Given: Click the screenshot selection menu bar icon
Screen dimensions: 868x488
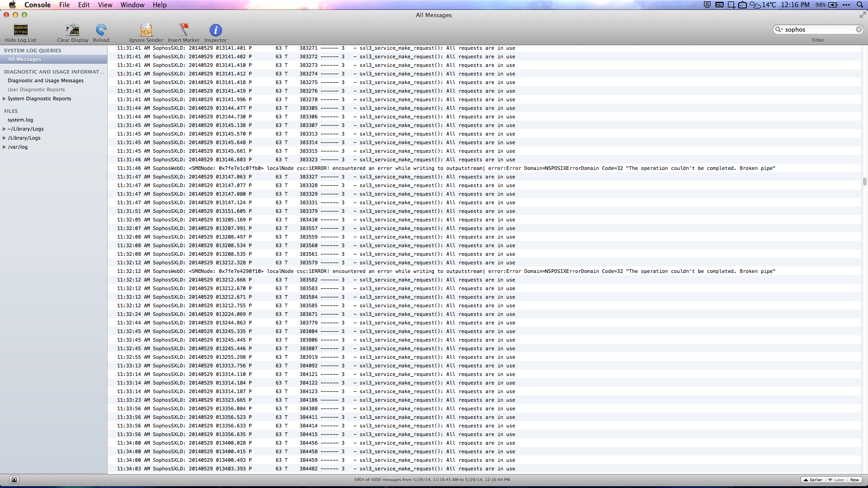Looking at the screenshot, I should point(731,5).
